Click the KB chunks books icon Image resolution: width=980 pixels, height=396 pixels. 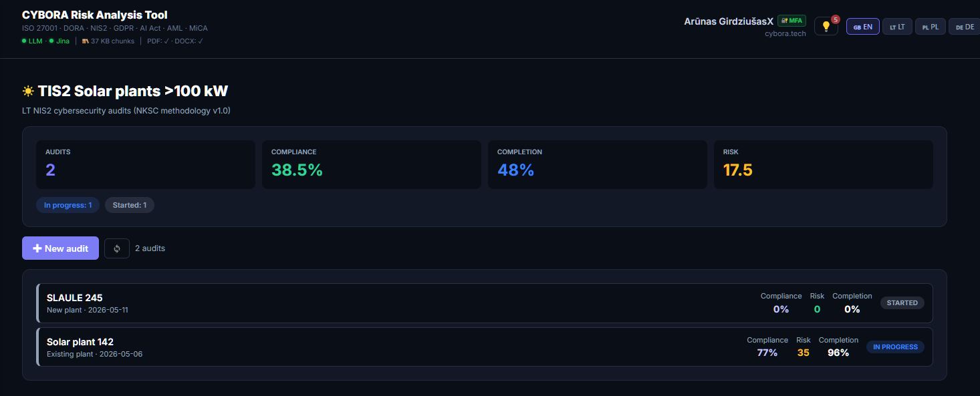point(86,41)
